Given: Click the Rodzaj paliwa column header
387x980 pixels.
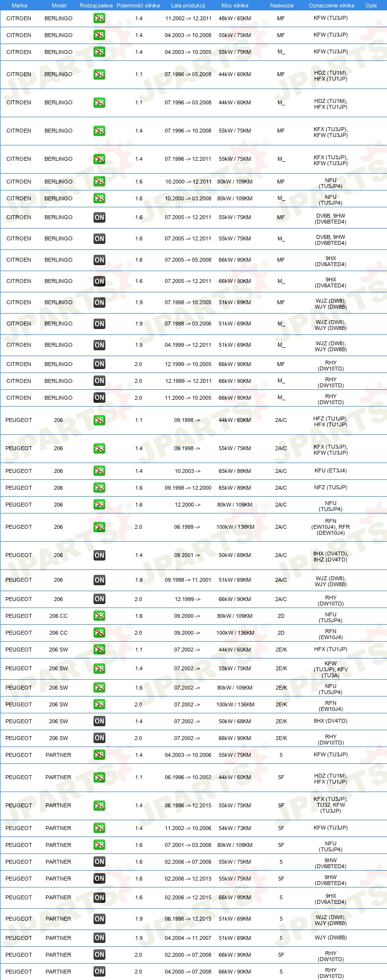Looking at the screenshot, I should (96, 5).
